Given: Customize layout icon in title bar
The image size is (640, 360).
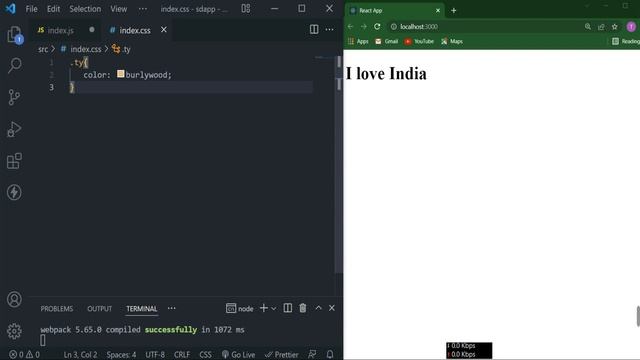Looking at the screenshot, I should click(x=246, y=9).
